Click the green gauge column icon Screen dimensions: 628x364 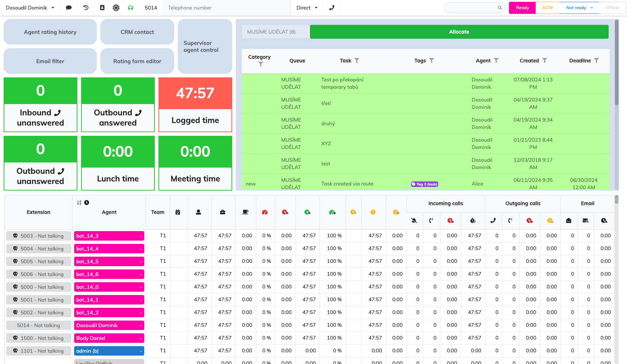(332, 212)
